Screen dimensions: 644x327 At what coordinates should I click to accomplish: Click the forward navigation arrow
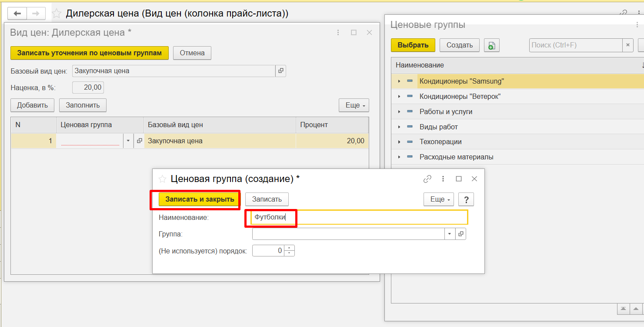(36, 13)
